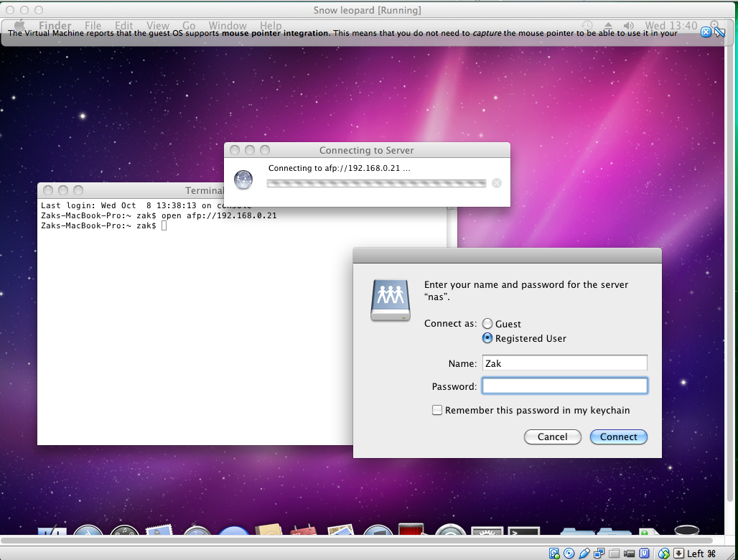Click the 'Last login' line in Terminal
The width and height of the screenshot is (738, 560).
(146, 205)
